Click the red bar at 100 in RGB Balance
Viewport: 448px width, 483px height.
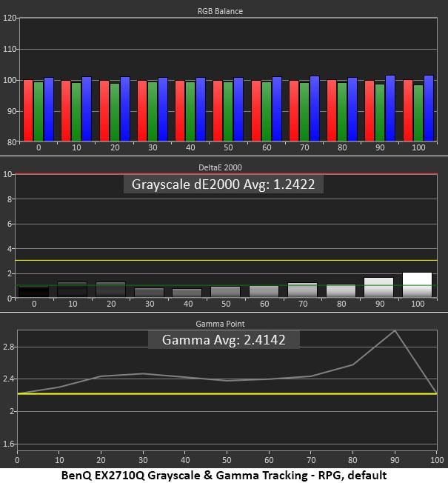click(408, 110)
